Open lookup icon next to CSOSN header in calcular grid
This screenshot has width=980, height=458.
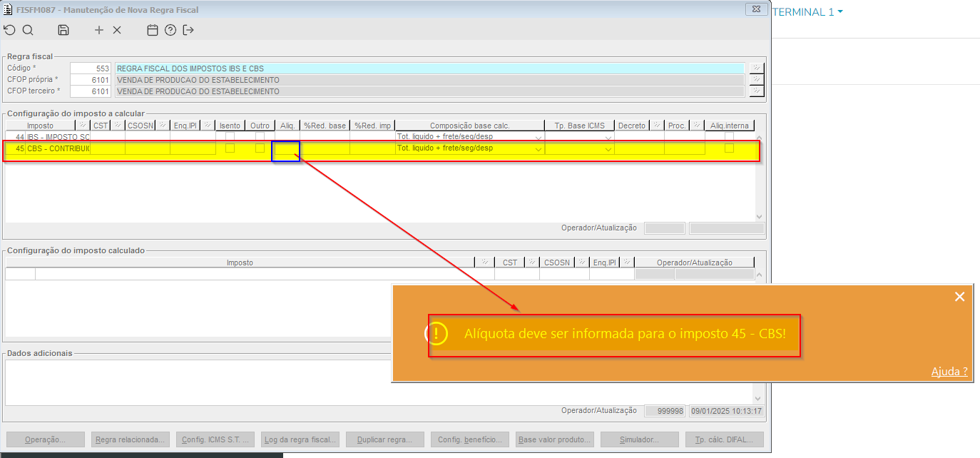163,126
